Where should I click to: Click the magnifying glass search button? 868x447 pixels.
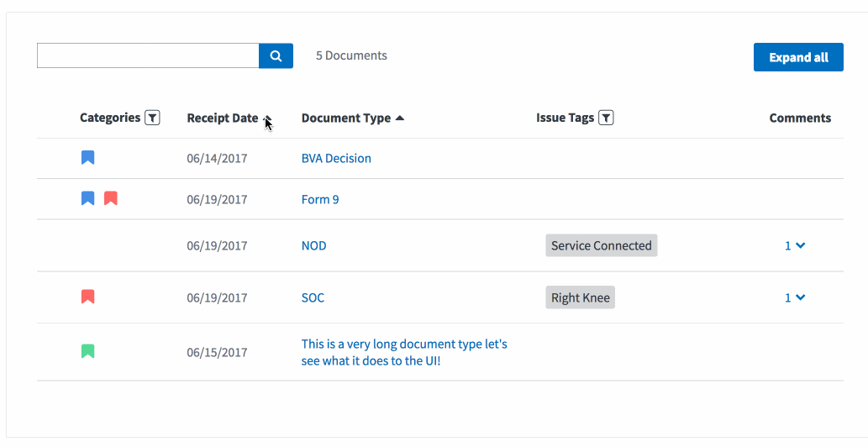276,55
